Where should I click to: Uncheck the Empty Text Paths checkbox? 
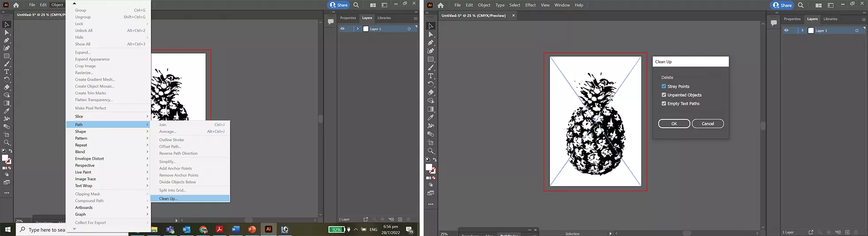tap(664, 103)
